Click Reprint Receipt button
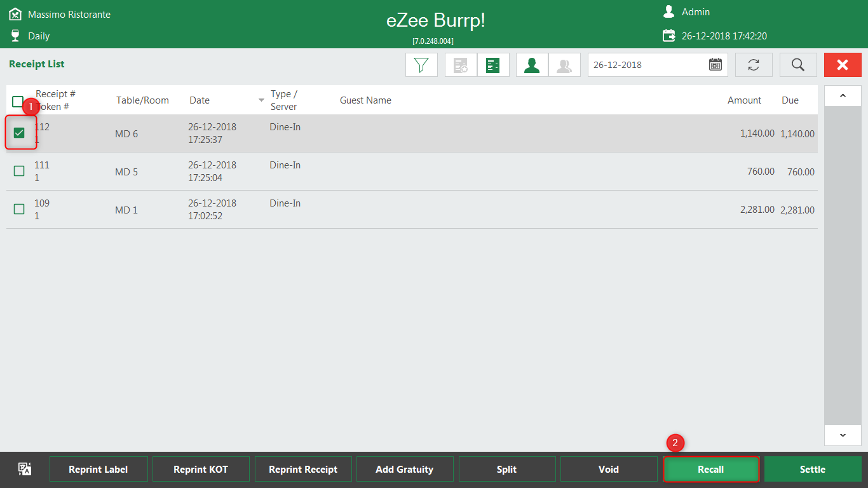The image size is (868, 488). (x=303, y=470)
